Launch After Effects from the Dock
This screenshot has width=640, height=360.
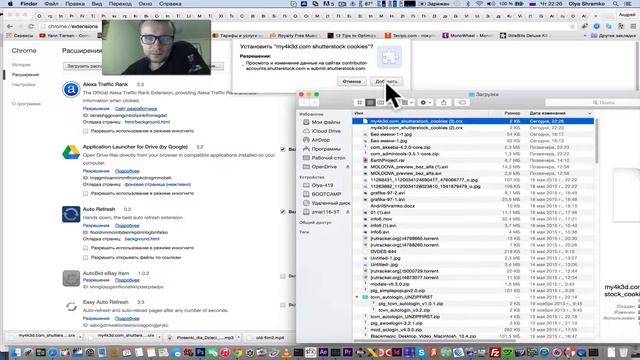[324, 352]
